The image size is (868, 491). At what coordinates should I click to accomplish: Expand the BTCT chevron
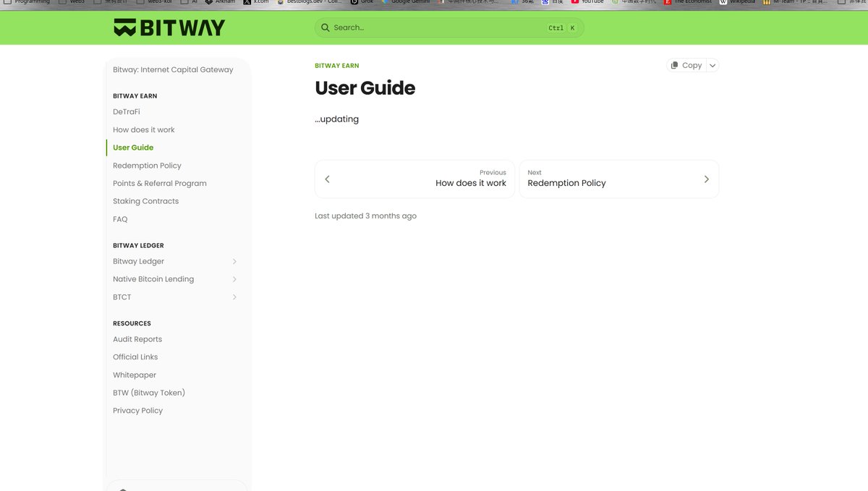click(234, 297)
